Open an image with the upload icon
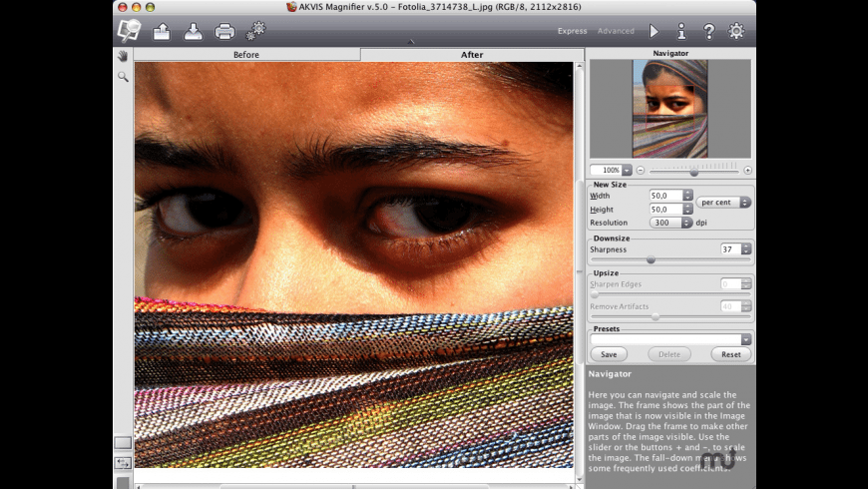This screenshot has width=868, height=489. (x=162, y=32)
